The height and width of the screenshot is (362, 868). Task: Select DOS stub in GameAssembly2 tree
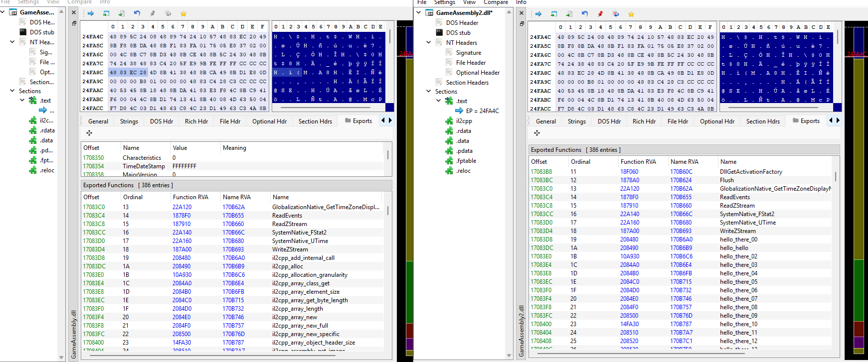458,32
